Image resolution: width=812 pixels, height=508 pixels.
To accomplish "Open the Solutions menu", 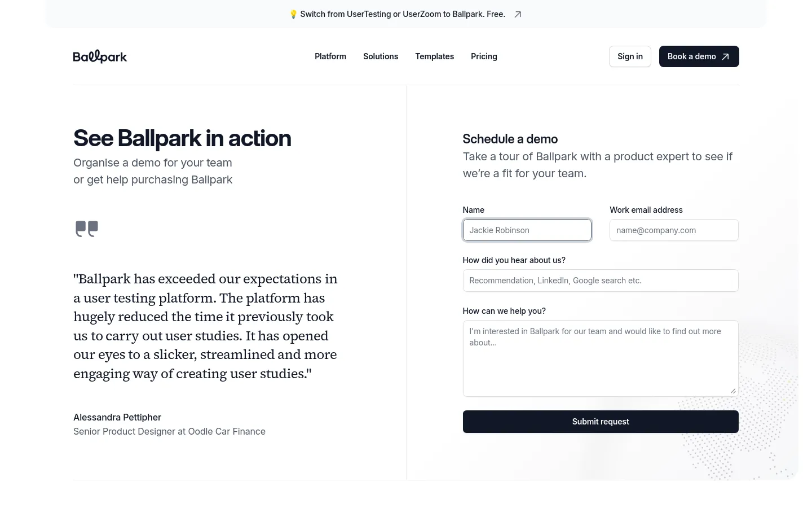I will tap(381, 56).
